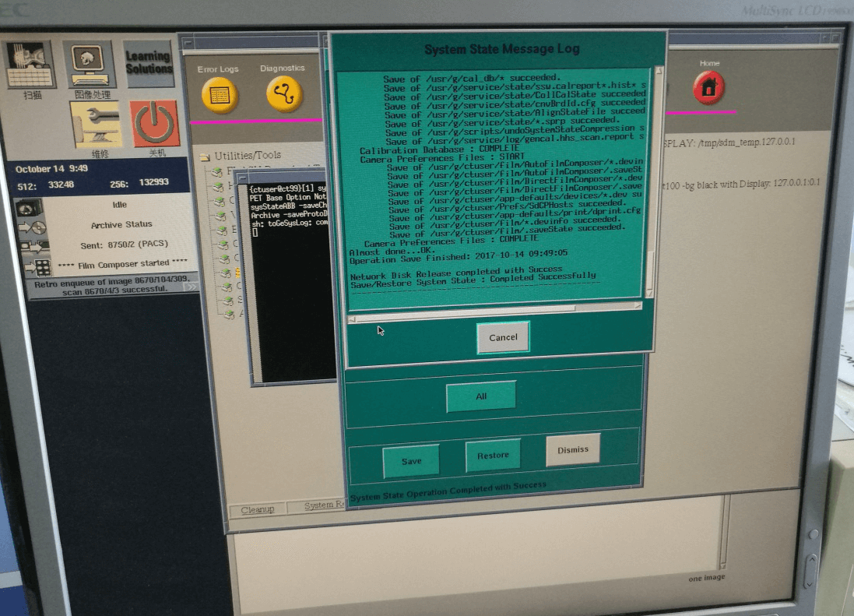Click the Dismiss button
The height and width of the screenshot is (616, 854).
(x=573, y=449)
